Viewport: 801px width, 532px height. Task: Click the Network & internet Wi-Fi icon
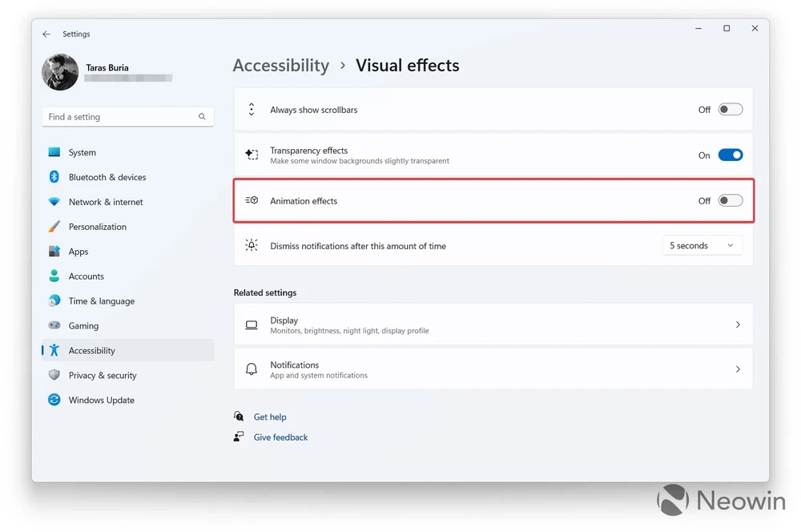point(54,202)
